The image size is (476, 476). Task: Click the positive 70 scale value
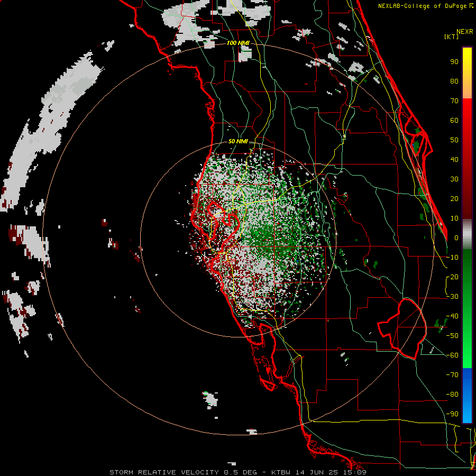tap(454, 101)
